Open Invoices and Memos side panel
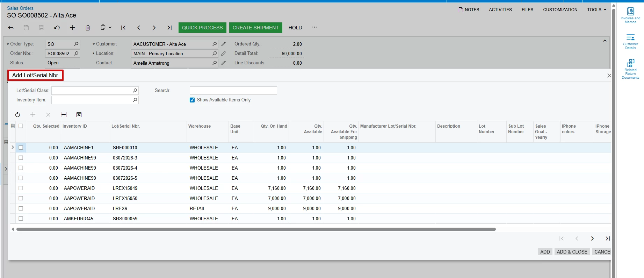 point(630,15)
